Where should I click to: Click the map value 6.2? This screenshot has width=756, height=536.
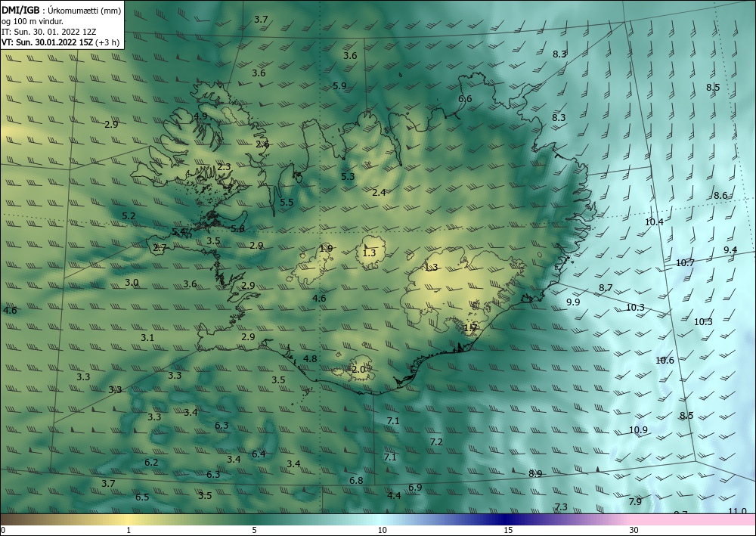151,463
